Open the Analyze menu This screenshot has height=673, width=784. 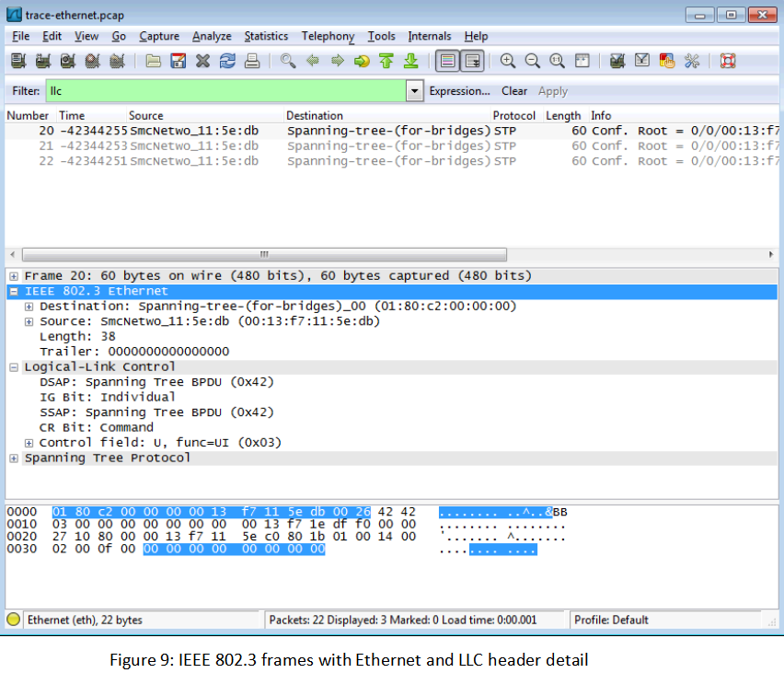pyautogui.click(x=212, y=36)
